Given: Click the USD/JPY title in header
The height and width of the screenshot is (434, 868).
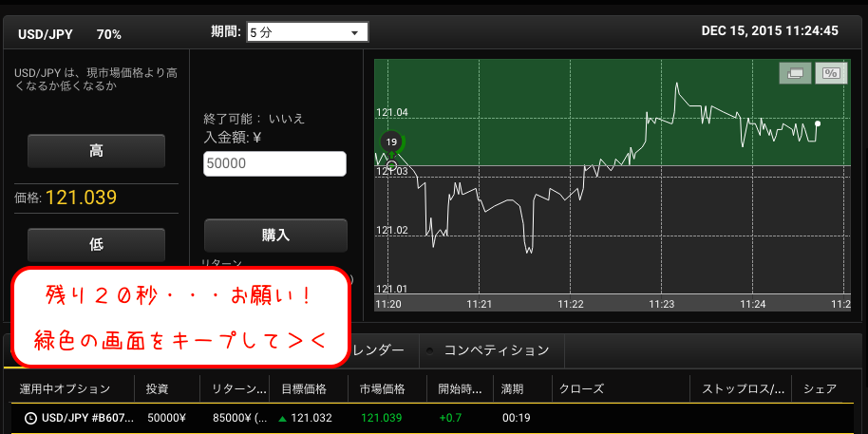Looking at the screenshot, I should (46, 34).
